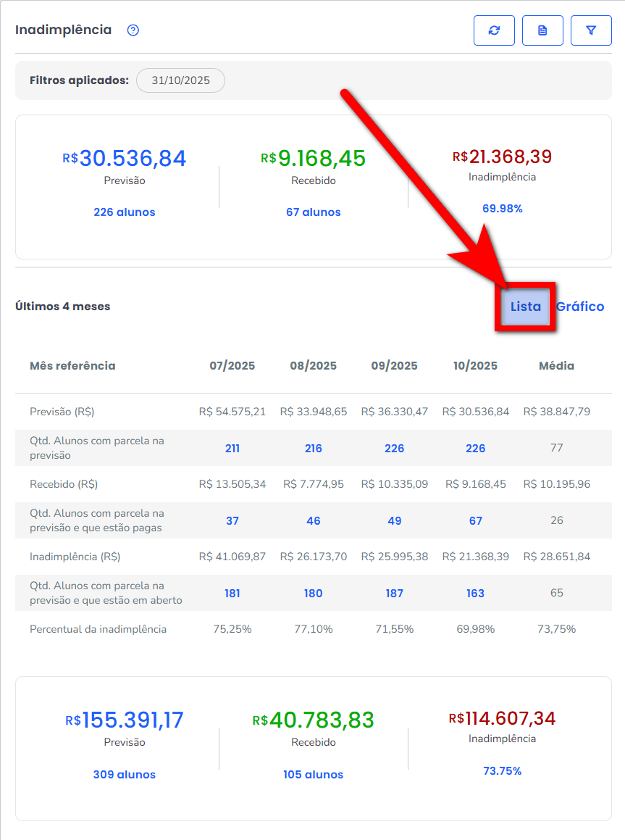Click the 31/10/2025 applied filter chip
This screenshot has width=625, height=840.
pos(180,80)
